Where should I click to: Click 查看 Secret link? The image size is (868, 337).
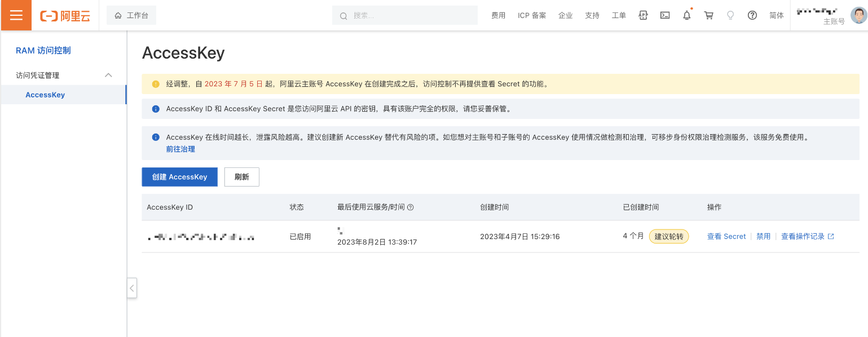coord(726,237)
